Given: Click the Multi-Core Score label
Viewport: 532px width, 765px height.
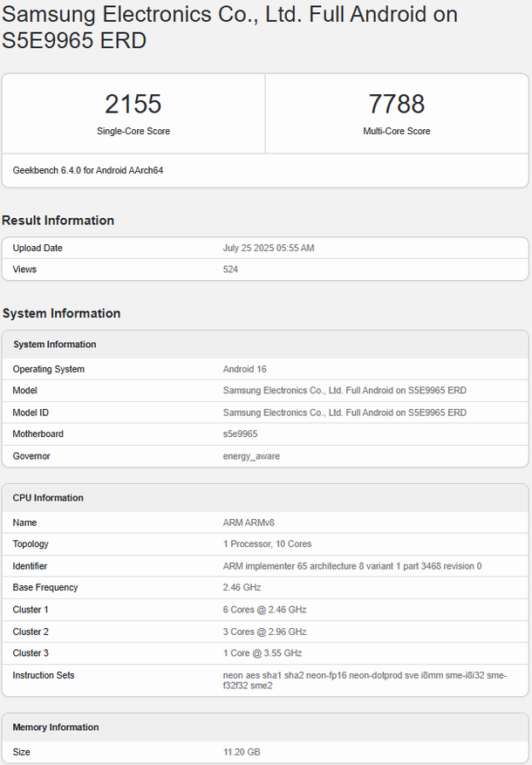Looking at the screenshot, I should (x=397, y=132).
